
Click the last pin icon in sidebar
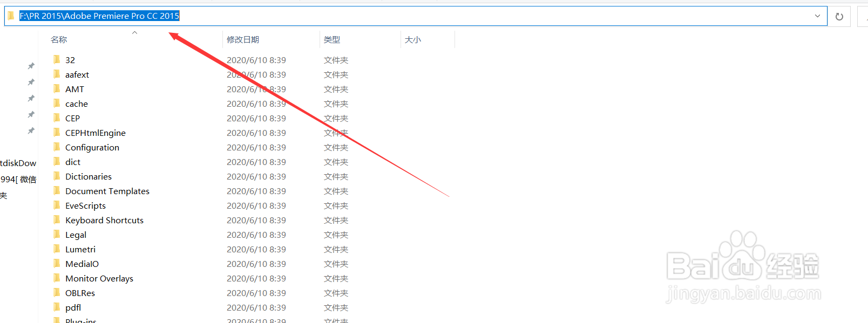click(x=31, y=130)
